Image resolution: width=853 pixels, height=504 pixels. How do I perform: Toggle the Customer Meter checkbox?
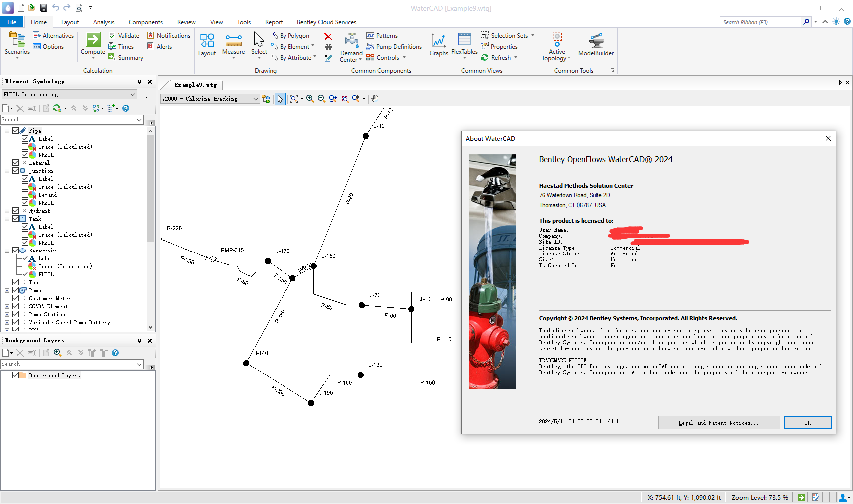click(15, 298)
